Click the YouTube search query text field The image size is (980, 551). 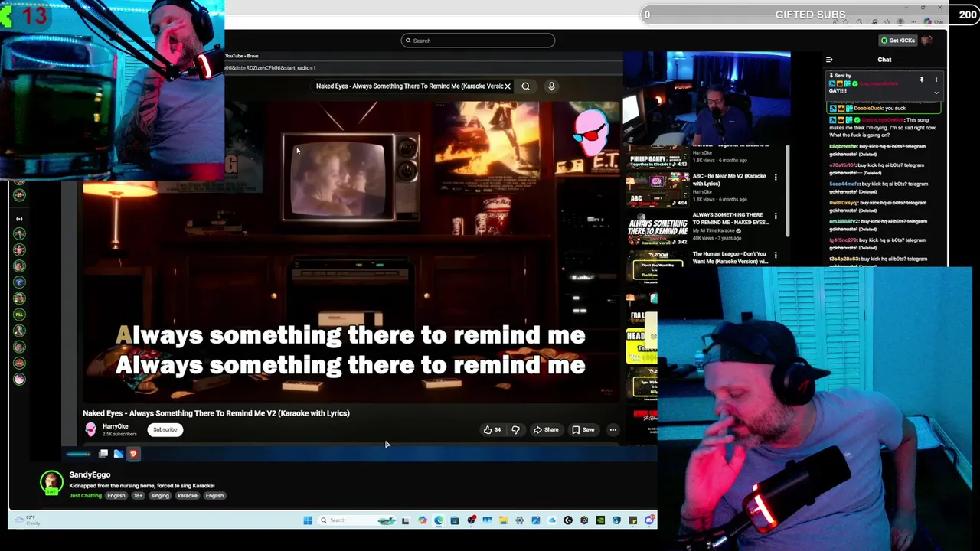(409, 86)
